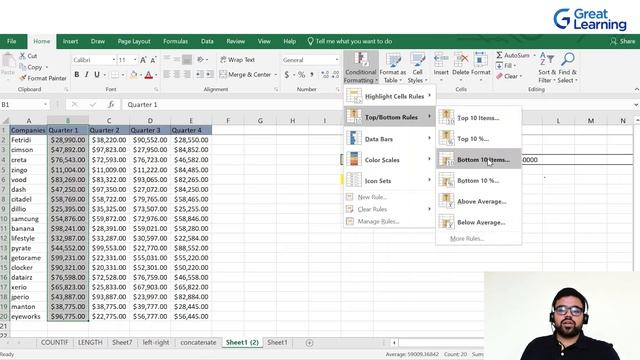This screenshot has height=360, width=640.
Task: Open Cell Styles gallery
Action: [417, 68]
